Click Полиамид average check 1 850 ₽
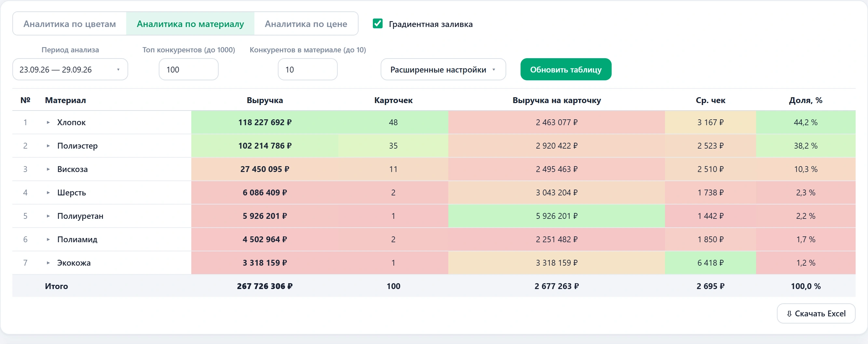The width and height of the screenshot is (868, 344). [710, 239]
